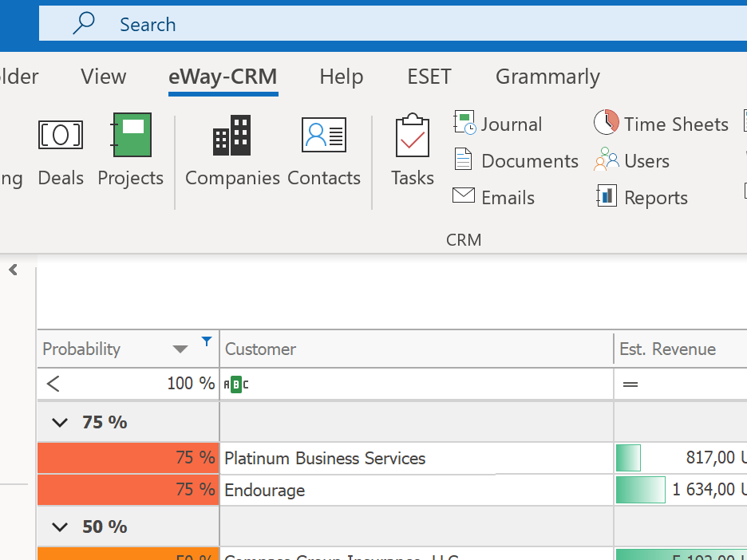This screenshot has width=747, height=560.
Task: Open Emails from the CRM group
Action: [508, 198]
